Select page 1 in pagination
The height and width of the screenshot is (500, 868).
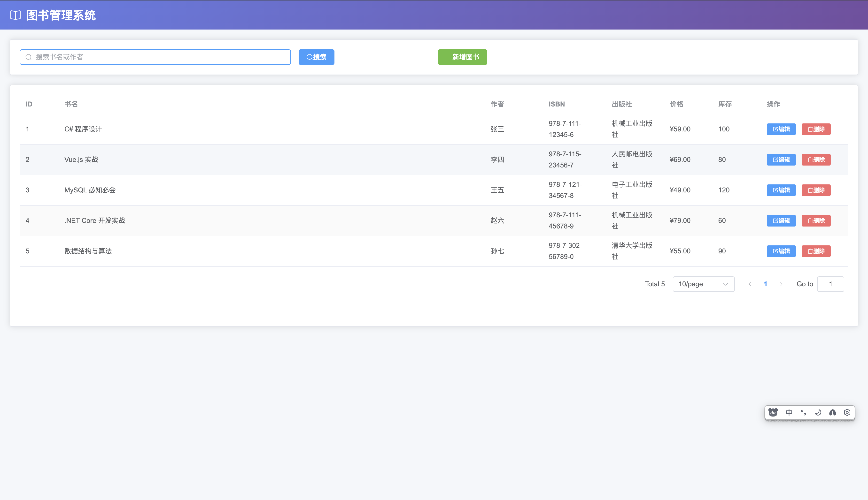click(765, 284)
